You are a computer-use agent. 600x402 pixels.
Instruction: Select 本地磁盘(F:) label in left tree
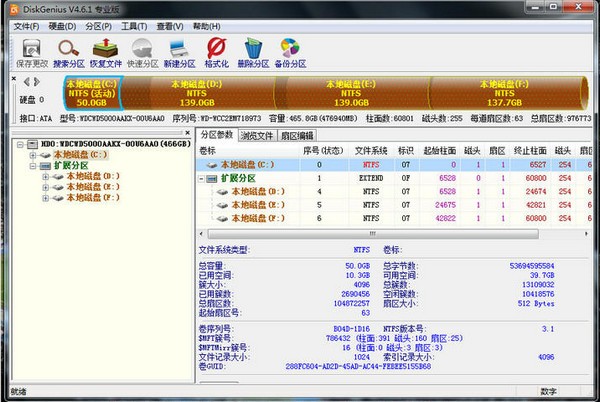[93, 198]
